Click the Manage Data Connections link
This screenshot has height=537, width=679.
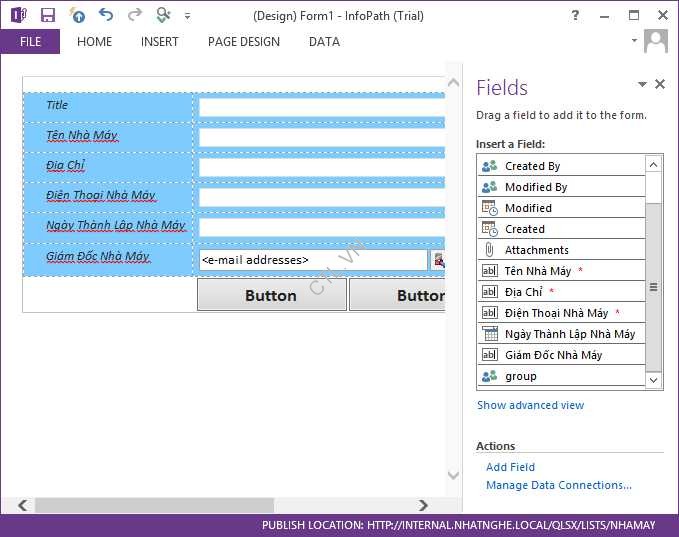(x=558, y=485)
